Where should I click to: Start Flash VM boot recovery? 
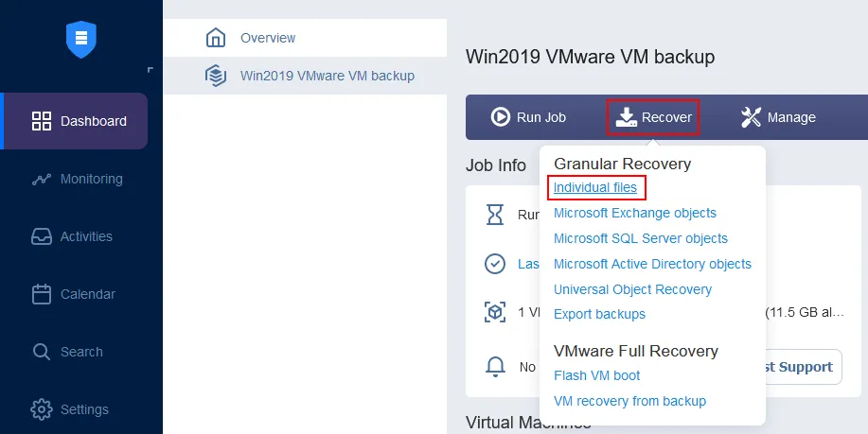click(596, 375)
